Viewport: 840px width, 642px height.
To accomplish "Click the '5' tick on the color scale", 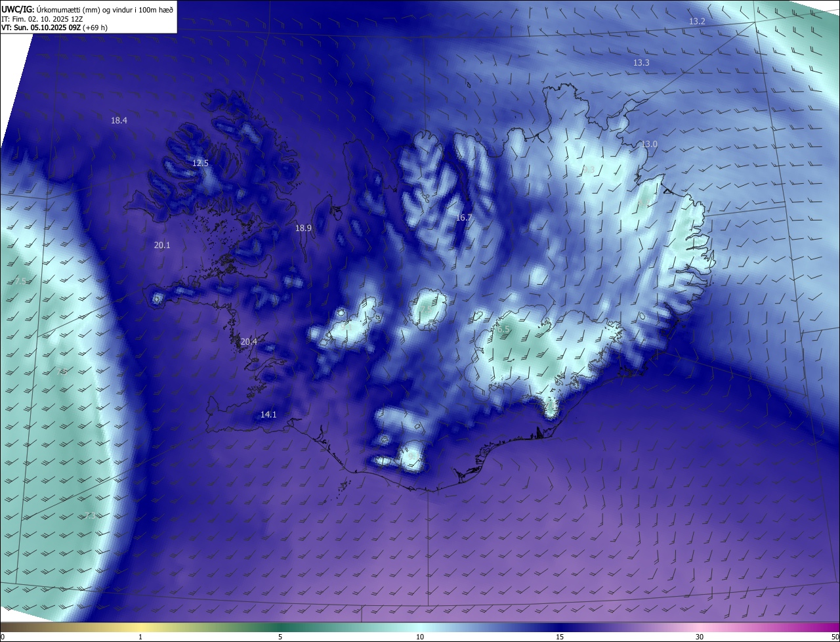I will point(280,637).
